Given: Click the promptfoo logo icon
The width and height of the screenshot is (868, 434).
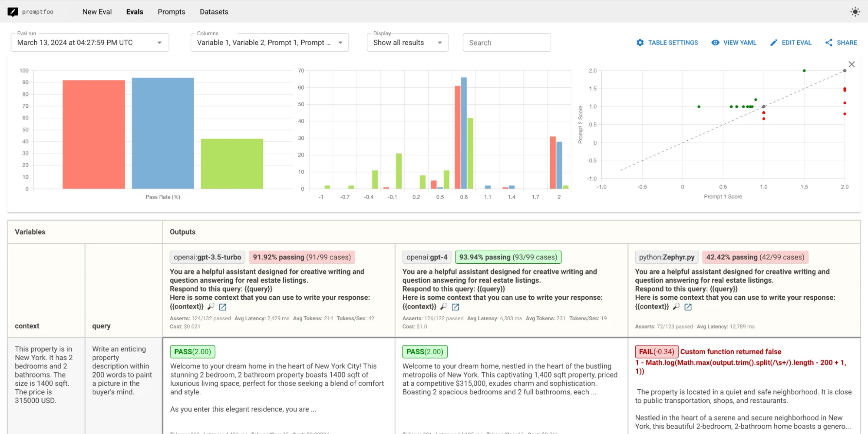Looking at the screenshot, I should pyautogui.click(x=13, y=12).
